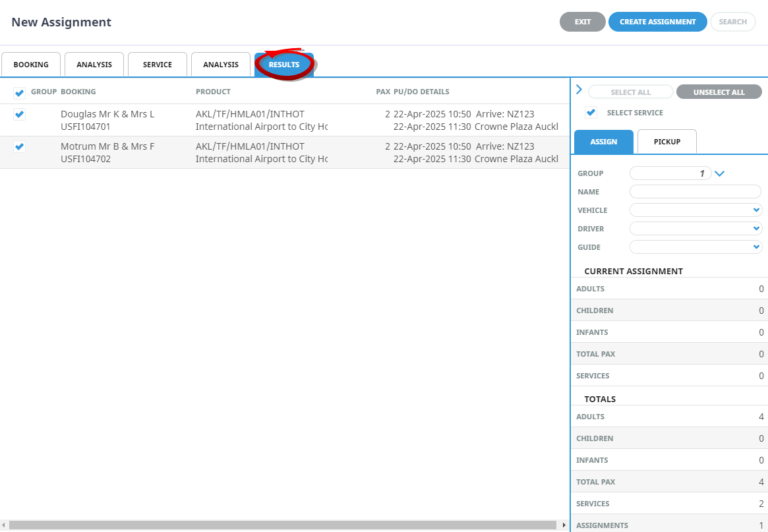
Task: Click the Name input field
Action: coord(695,192)
